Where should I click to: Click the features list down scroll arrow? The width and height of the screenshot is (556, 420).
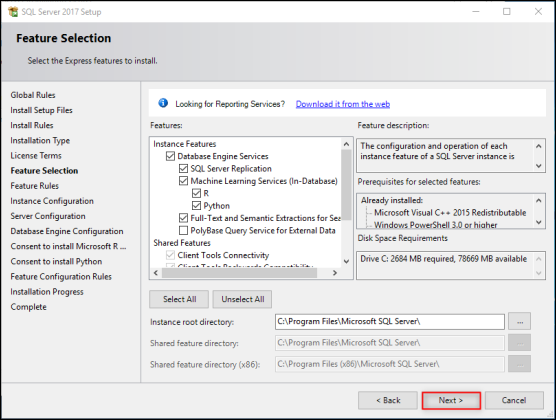click(x=346, y=261)
